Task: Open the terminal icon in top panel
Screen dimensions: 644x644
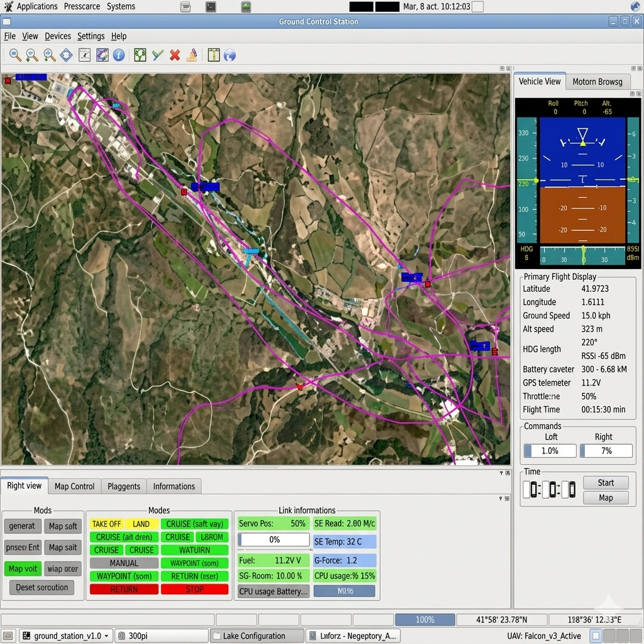Action: pyautogui.click(x=211, y=7)
